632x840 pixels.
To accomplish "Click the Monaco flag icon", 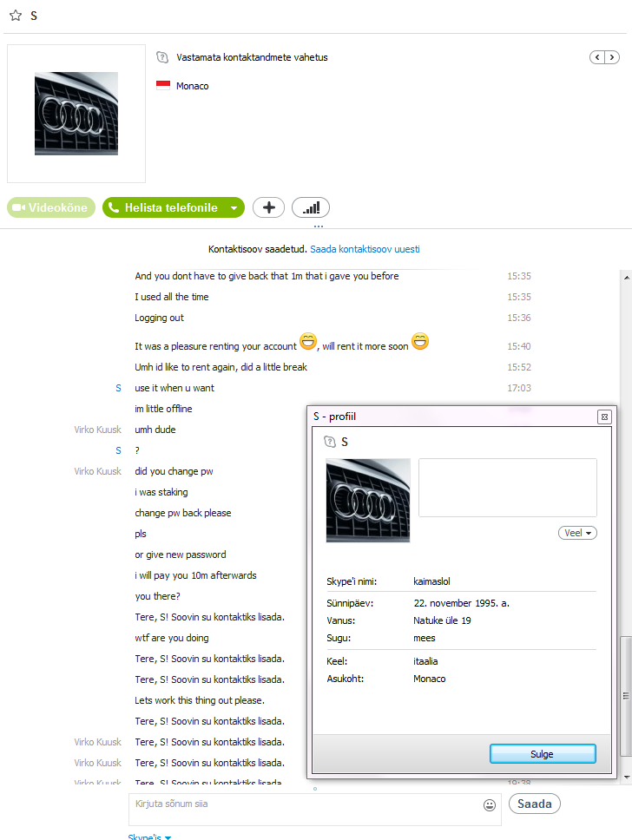I will point(163,85).
